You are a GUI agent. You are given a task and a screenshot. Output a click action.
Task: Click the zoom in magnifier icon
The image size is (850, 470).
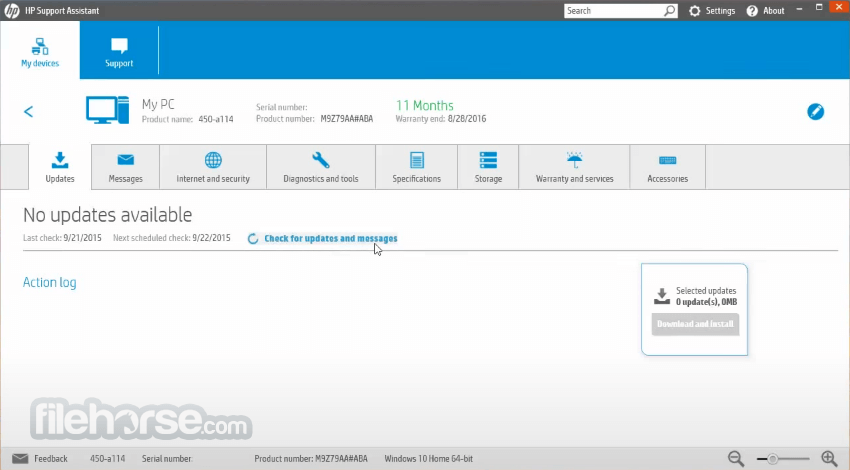pyautogui.click(x=829, y=459)
